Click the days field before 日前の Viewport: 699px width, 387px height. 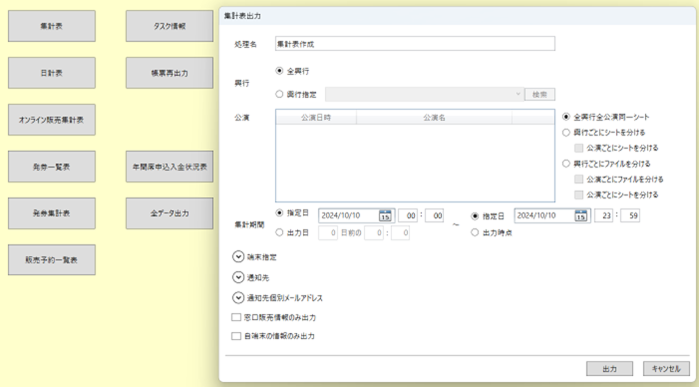[328, 233]
